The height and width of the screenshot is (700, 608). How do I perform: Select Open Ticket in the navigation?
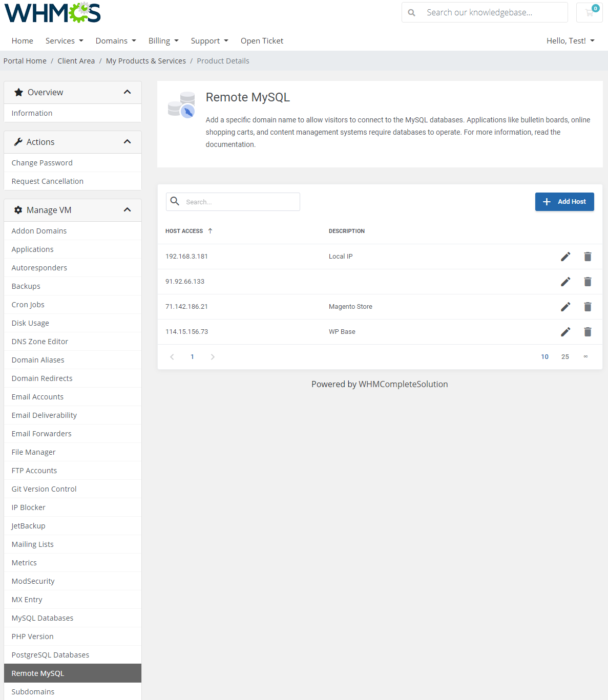(262, 40)
